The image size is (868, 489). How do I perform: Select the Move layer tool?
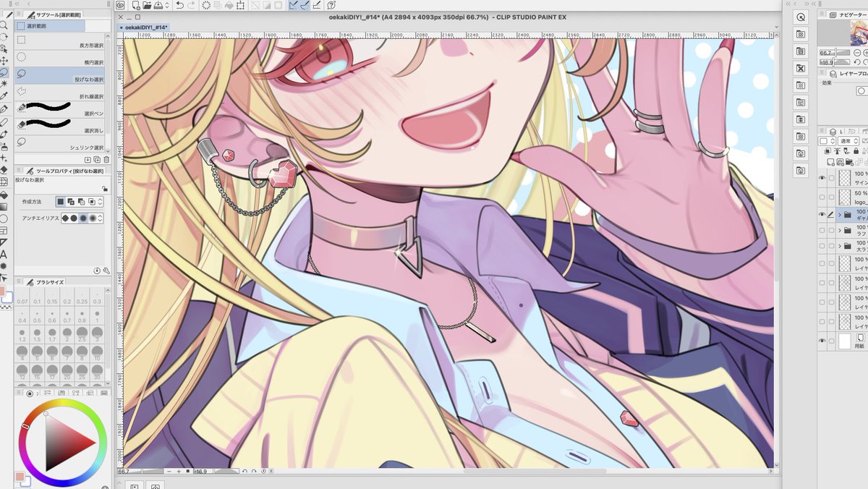[4, 61]
